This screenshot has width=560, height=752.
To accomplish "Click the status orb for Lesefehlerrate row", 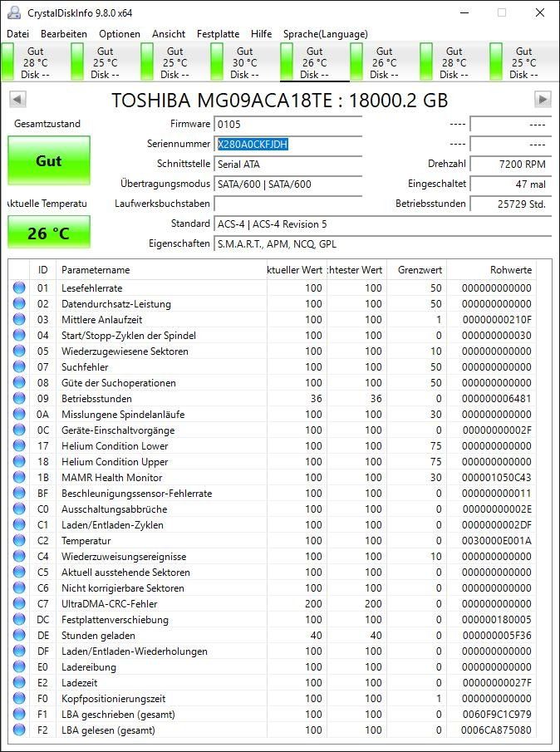I will pos(19,288).
